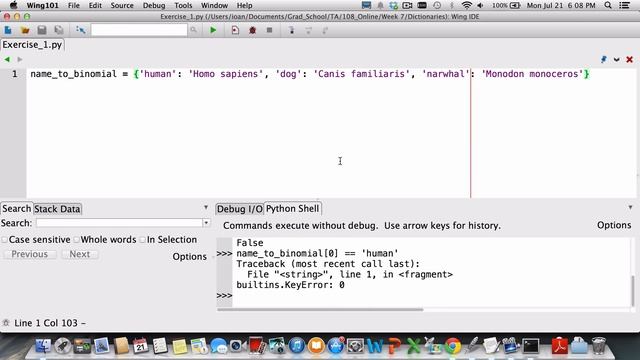The width and height of the screenshot is (640, 360).
Task: Select the Python Shell tab
Action: [292, 209]
